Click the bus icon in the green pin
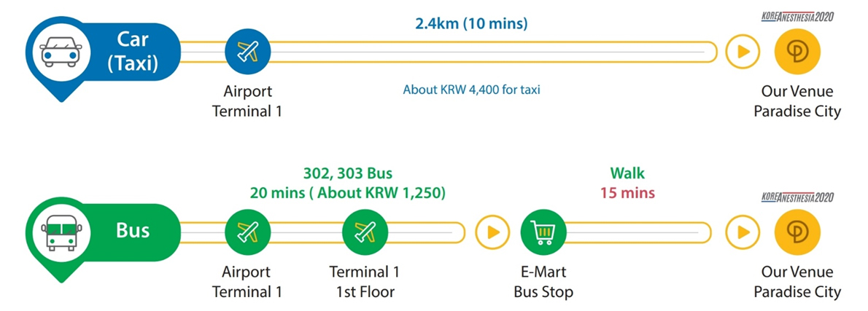 click(x=61, y=232)
